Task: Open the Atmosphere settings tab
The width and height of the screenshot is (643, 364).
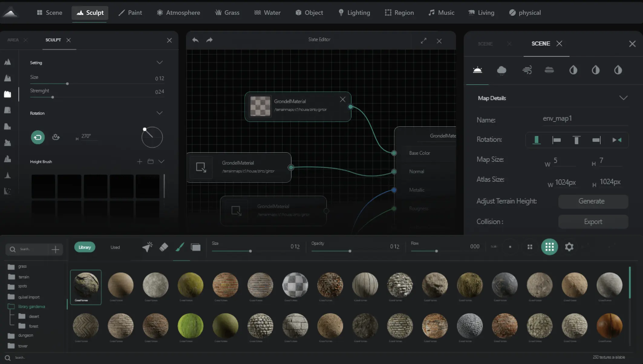Action: point(183,12)
